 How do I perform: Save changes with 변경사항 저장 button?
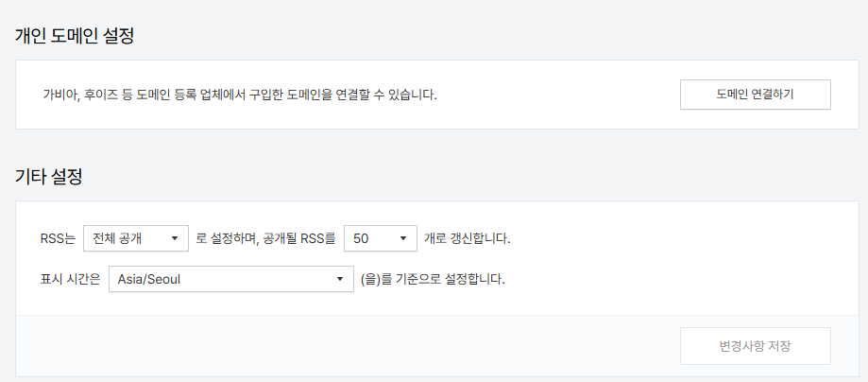tap(755, 346)
